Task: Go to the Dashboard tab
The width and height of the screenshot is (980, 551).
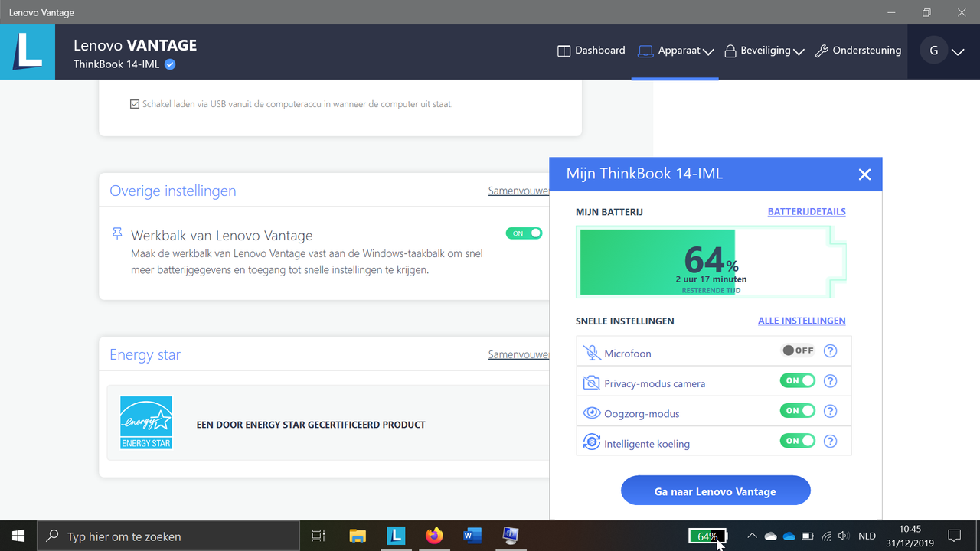Action: [x=591, y=51]
